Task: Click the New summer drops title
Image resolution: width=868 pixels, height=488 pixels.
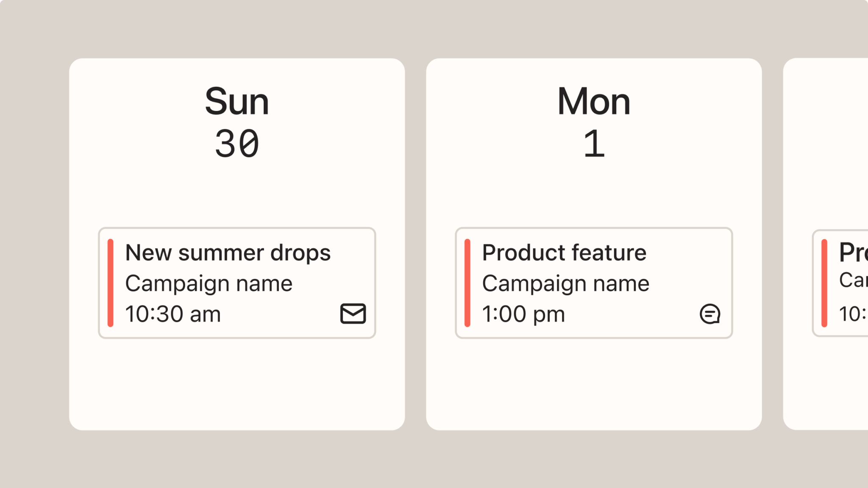Action: point(228,253)
